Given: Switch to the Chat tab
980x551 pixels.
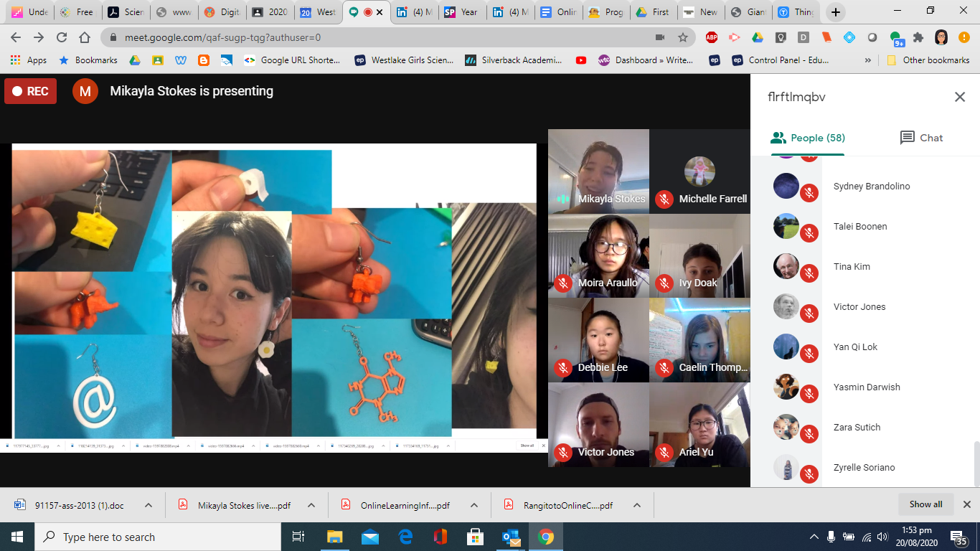Looking at the screenshot, I should pos(921,138).
